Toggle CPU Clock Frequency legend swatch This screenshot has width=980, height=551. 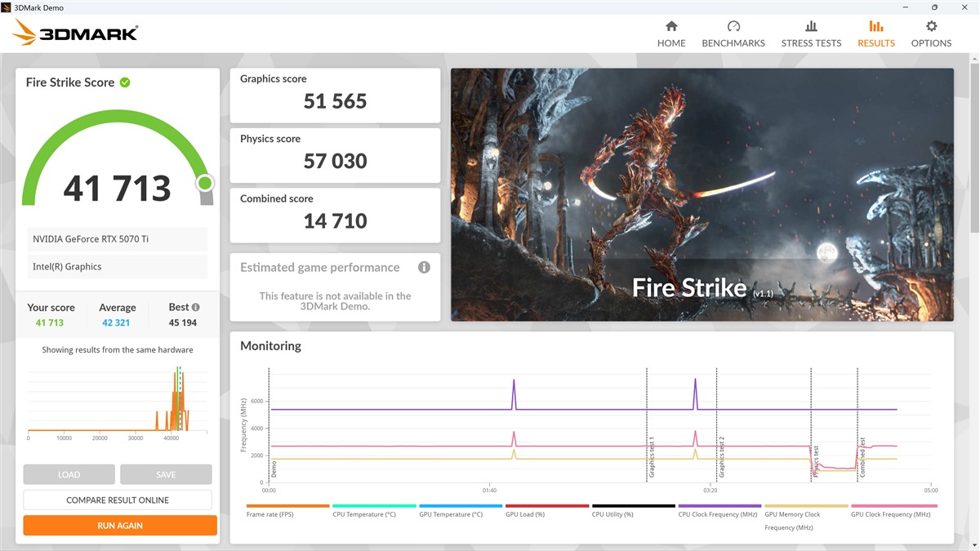point(719,506)
